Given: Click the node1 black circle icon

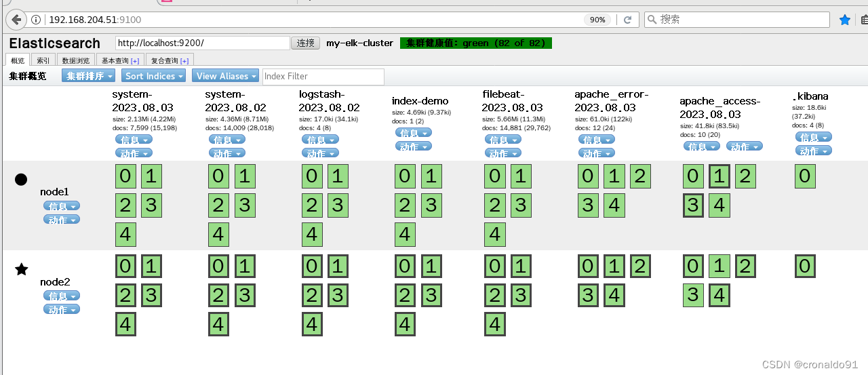Looking at the screenshot, I should coord(21,179).
